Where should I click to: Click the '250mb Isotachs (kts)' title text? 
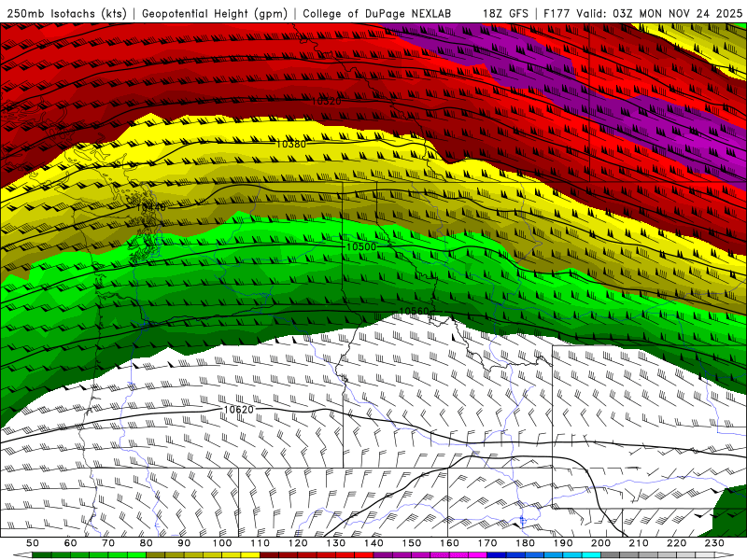[x=67, y=14]
